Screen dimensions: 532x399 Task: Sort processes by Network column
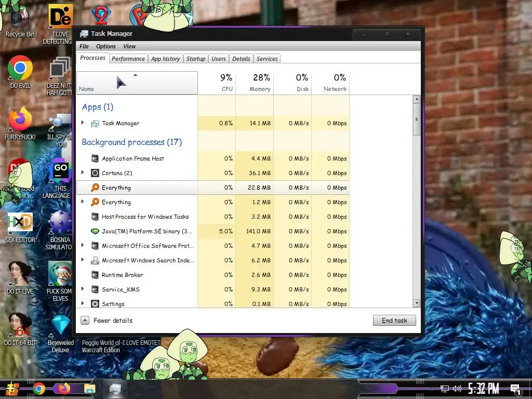331,83
